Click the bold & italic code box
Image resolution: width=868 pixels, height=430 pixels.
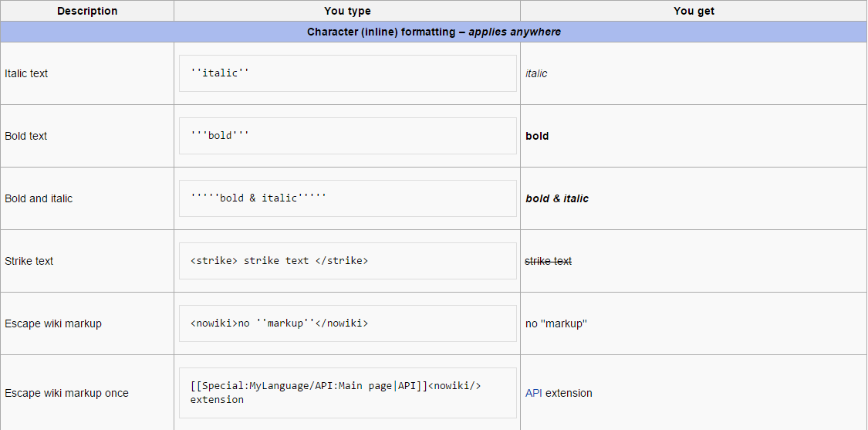[x=347, y=198]
